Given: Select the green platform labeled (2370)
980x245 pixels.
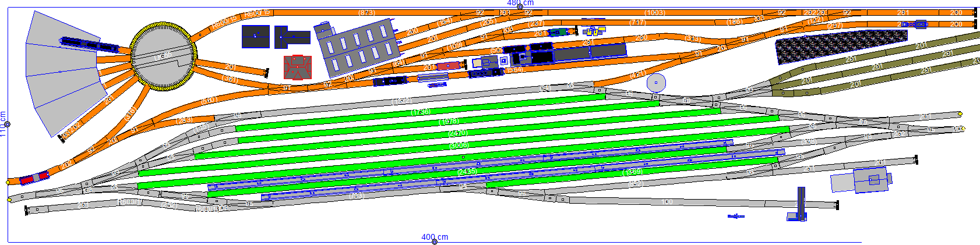Looking at the screenshot, I should pyautogui.click(x=458, y=133).
